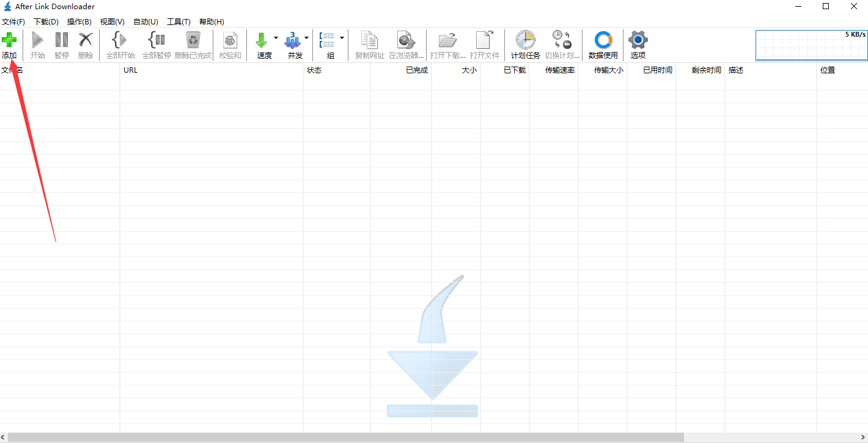Click the 5 KB/s speed graph
This screenshot has height=443, width=868.
[811, 45]
